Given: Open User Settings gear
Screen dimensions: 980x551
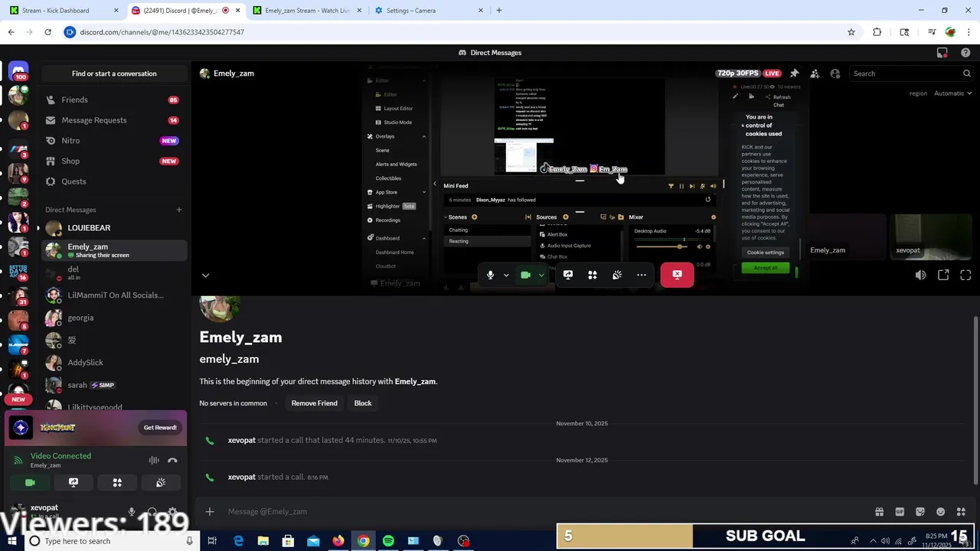Looking at the screenshot, I should [x=172, y=512].
